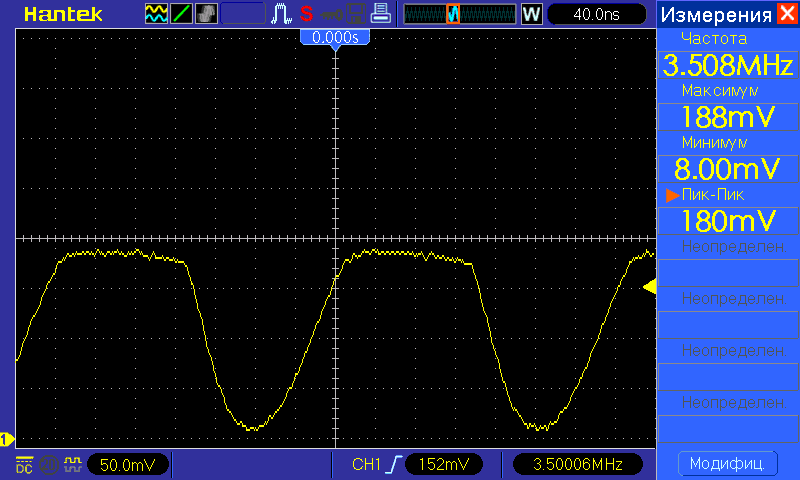Viewport: 800px width, 480px height.
Task: Select the Частота 3.508MHz measurement
Action: [x=727, y=67]
